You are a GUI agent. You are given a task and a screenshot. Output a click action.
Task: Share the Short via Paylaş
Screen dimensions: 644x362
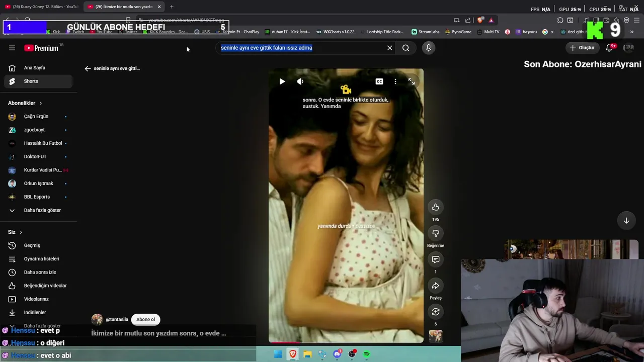[x=436, y=286]
